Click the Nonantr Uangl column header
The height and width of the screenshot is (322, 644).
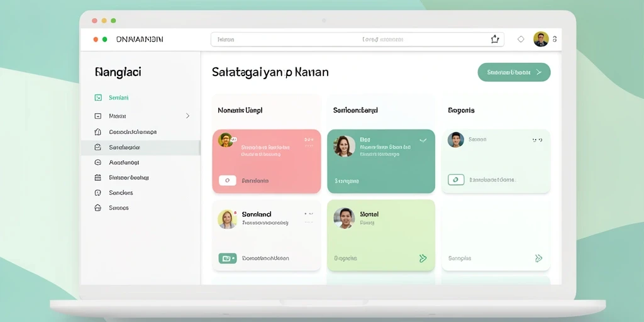point(240,110)
